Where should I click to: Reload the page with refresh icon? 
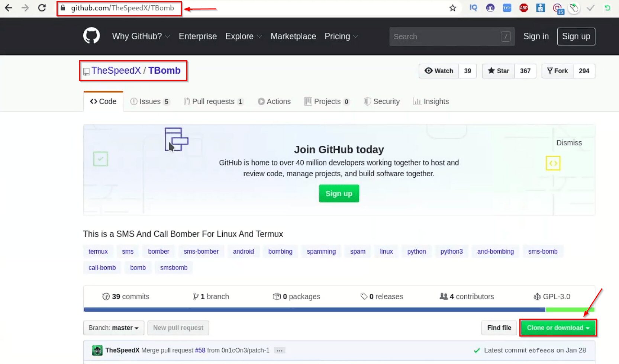coord(42,8)
